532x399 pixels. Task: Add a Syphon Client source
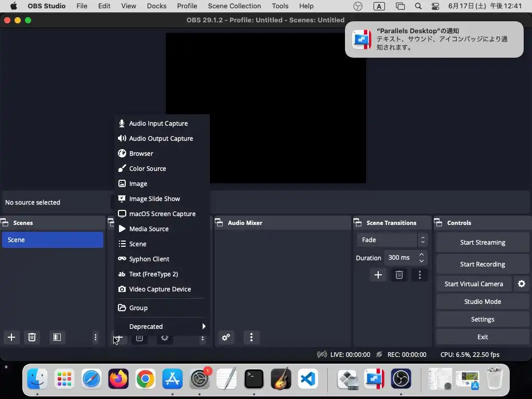[162, 259]
